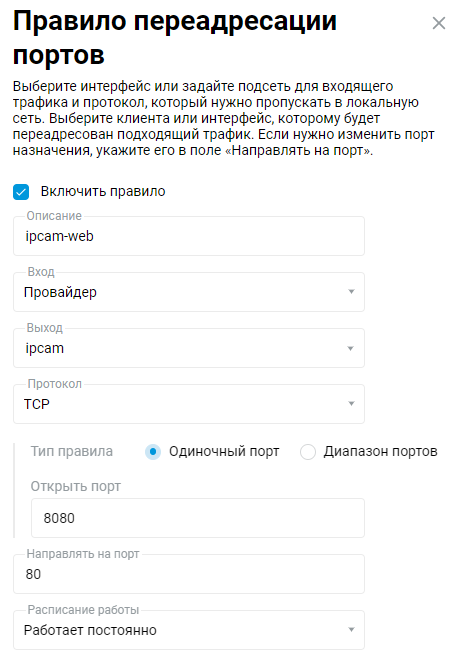Open the dropdown showing Работает постоянно
Viewport: 455px width, 665px height.
click(x=189, y=630)
